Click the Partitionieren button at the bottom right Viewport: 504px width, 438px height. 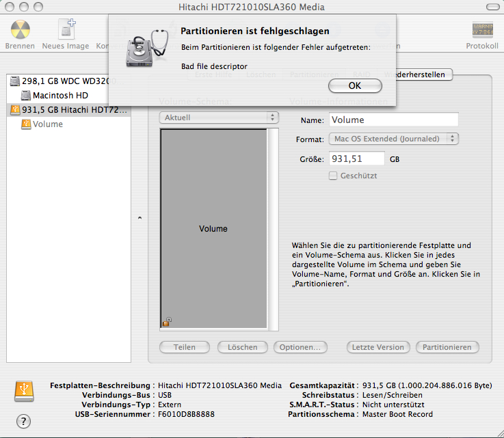(447, 347)
